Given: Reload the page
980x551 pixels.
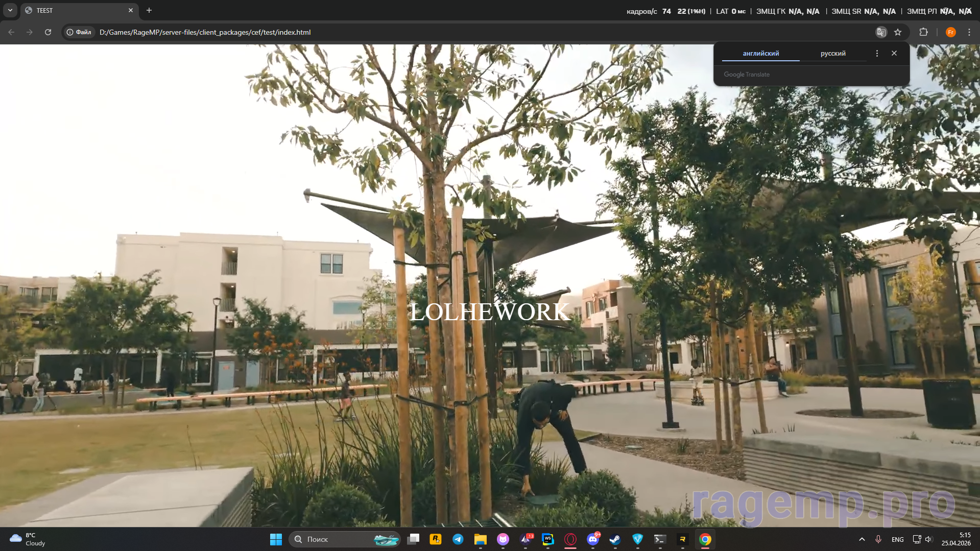Looking at the screenshot, I should click(48, 32).
